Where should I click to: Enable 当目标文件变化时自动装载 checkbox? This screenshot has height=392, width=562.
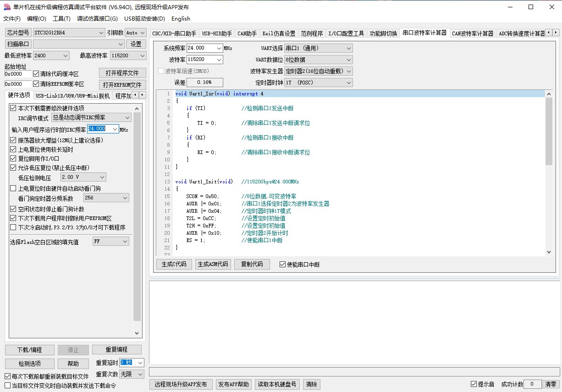tap(7, 386)
